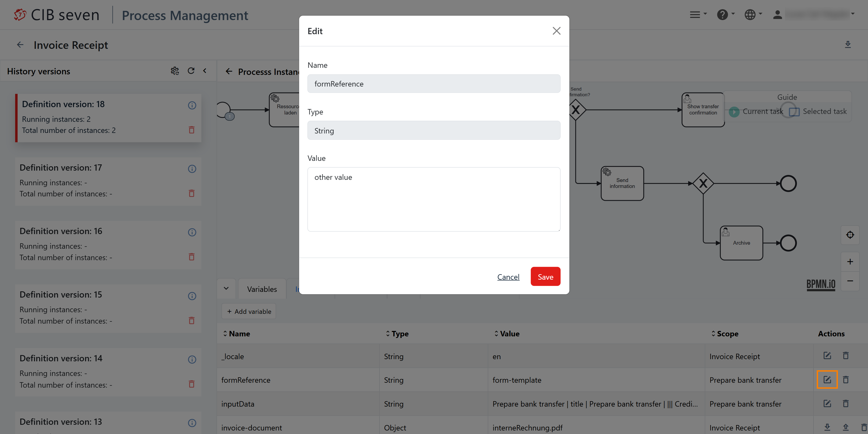Viewport: 868px width, 434px height.
Task: Click the Save button in Edit dialog
Action: [545, 277]
